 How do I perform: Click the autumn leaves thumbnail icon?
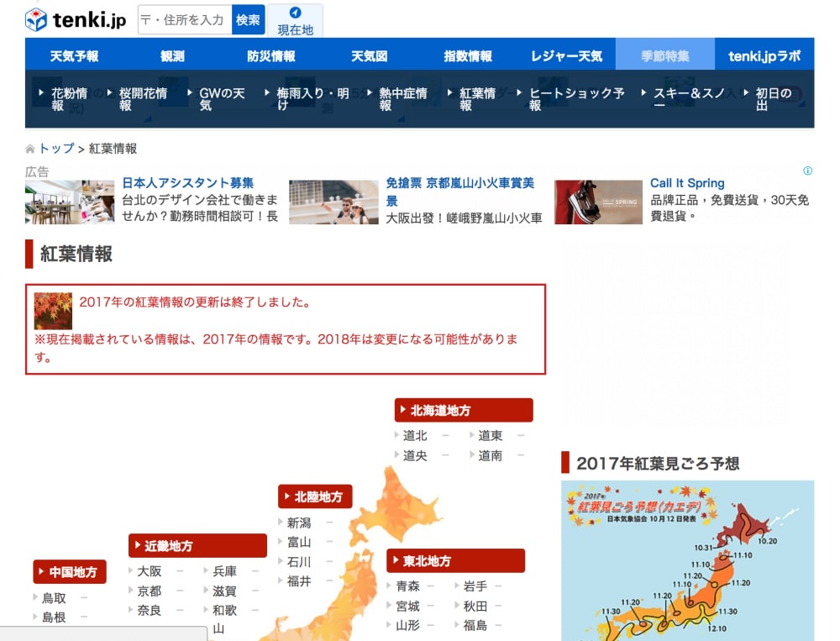tap(53, 311)
